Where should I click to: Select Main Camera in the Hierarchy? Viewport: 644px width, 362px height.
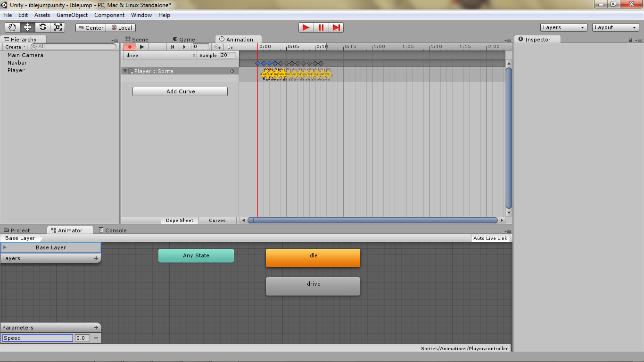(25, 55)
